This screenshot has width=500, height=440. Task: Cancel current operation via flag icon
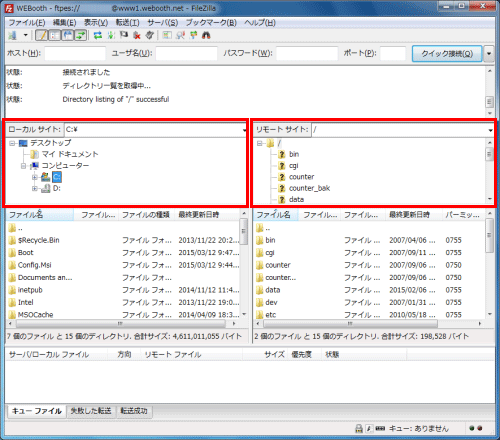coord(124,35)
